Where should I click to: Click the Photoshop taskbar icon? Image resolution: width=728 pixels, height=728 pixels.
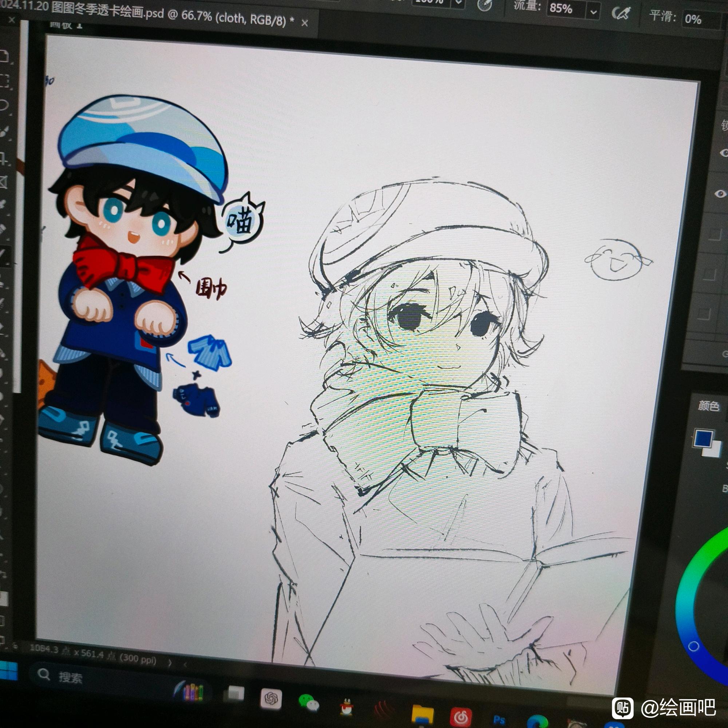(x=499, y=721)
